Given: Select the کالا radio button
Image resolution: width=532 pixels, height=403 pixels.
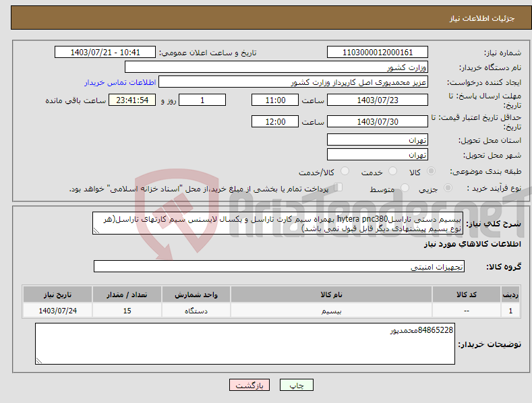Looking at the screenshot, I should tap(431, 171).
